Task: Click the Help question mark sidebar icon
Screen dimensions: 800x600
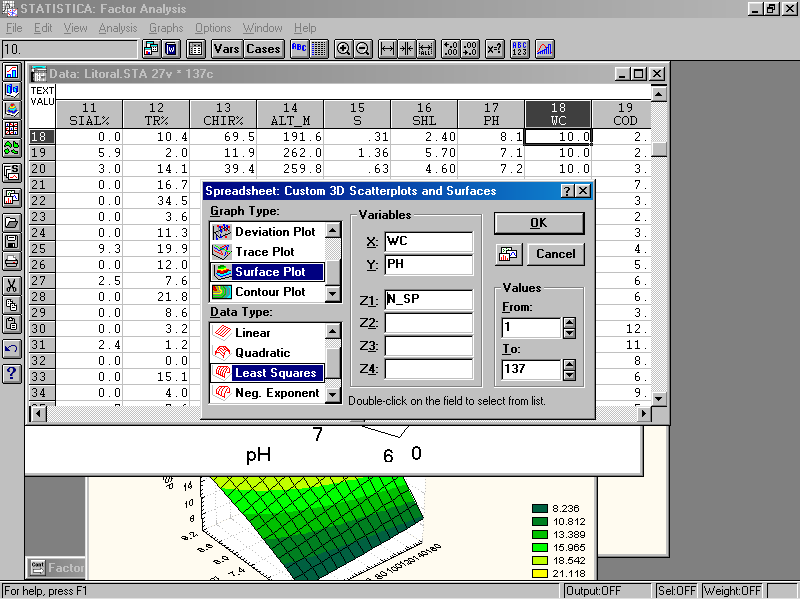Action: 12,374
